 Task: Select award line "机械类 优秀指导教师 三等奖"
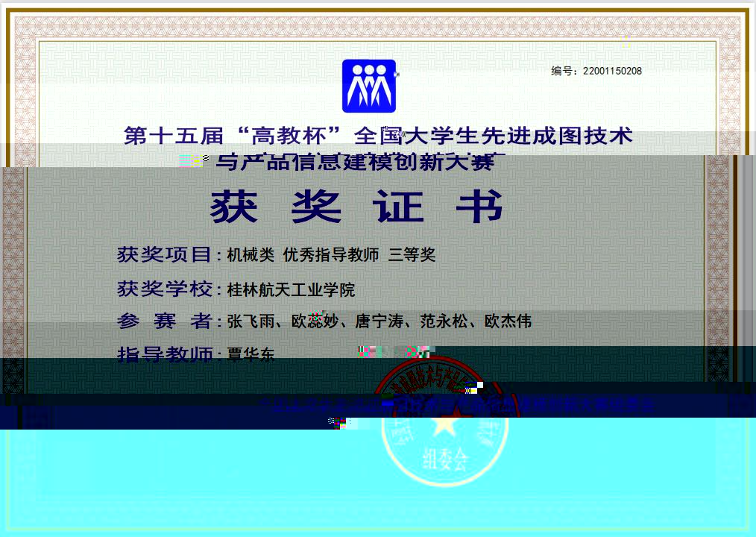pyautogui.click(x=331, y=254)
